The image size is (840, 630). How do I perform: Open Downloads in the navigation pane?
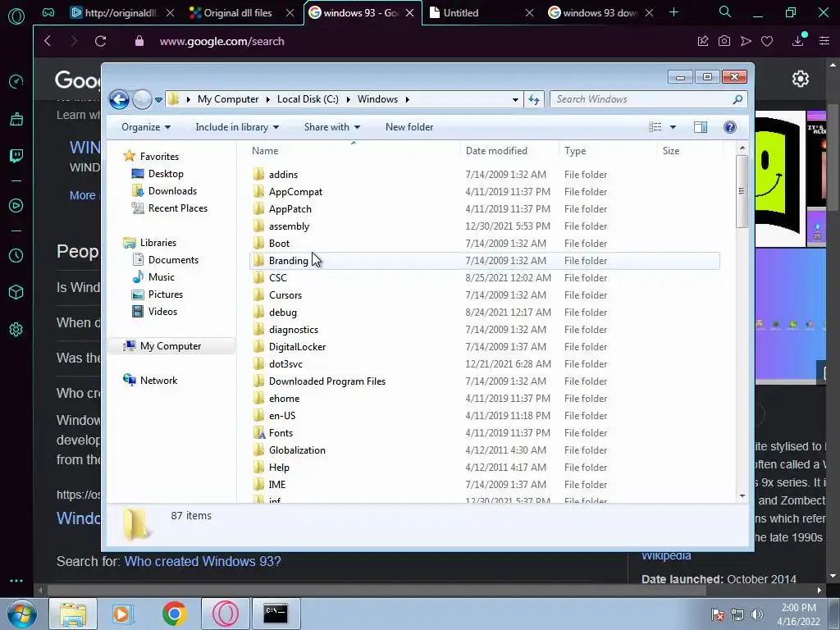pyautogui.click(x=172, y=190)
